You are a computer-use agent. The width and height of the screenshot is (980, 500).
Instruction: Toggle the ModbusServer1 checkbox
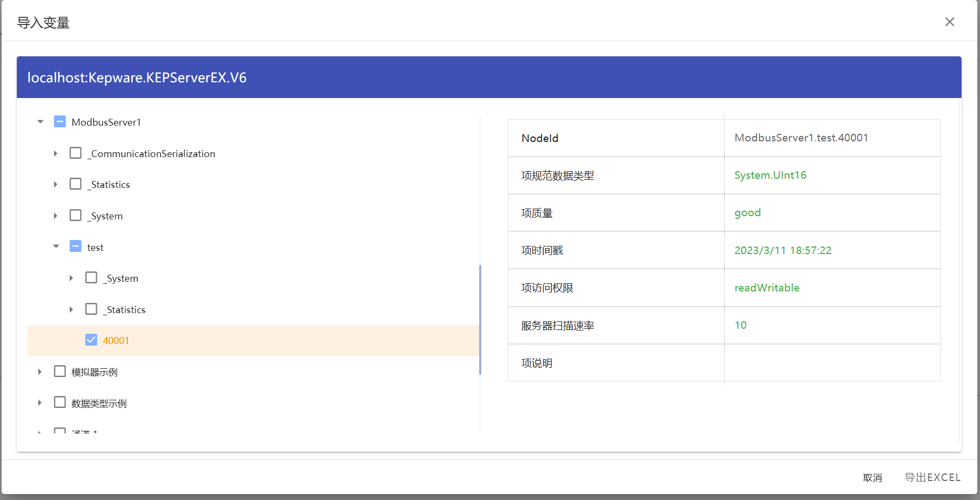tap(60, 121)
